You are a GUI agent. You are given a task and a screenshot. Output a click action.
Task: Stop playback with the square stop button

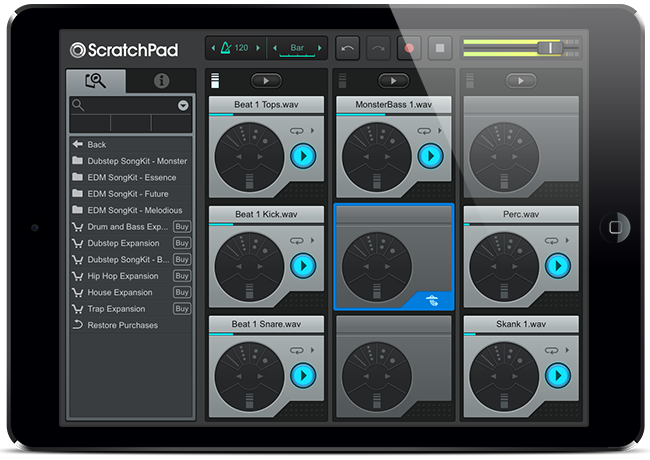[x=440, y=48]
